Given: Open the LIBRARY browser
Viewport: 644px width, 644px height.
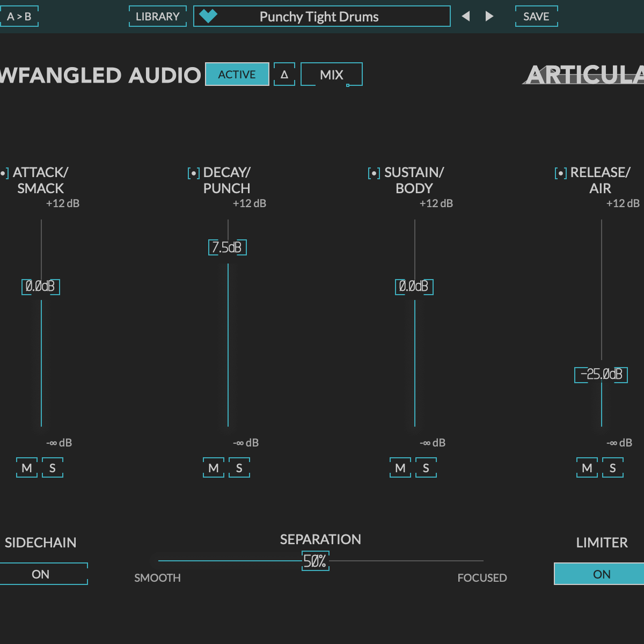Looking at the screenshot, I should (x=157, y=16).
